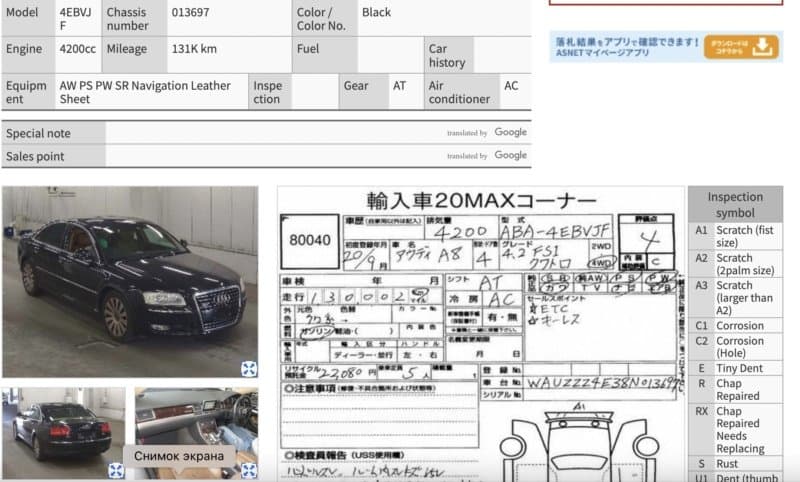Viewport: 800px width, 482px height.
Task: Enlarge the interior dashboard photo
Action: click(249, 470)
